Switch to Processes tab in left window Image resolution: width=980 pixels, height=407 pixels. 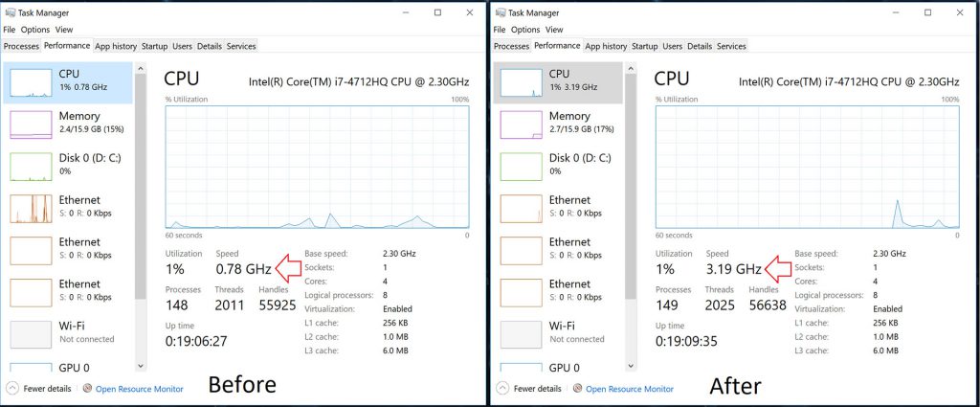point(21,46)
